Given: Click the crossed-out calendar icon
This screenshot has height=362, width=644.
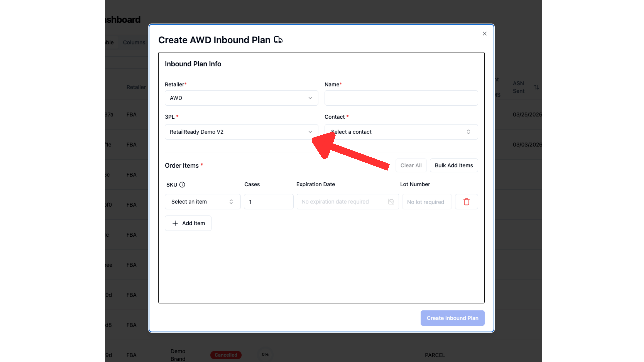Looking at the screenshot, I should click(391, 202).
